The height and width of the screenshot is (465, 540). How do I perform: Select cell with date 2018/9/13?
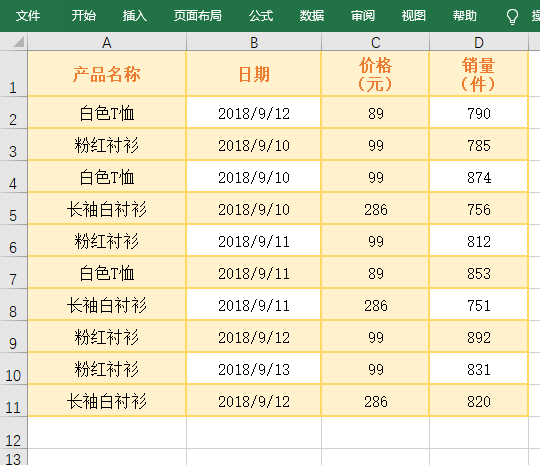(x=254, y=369)
